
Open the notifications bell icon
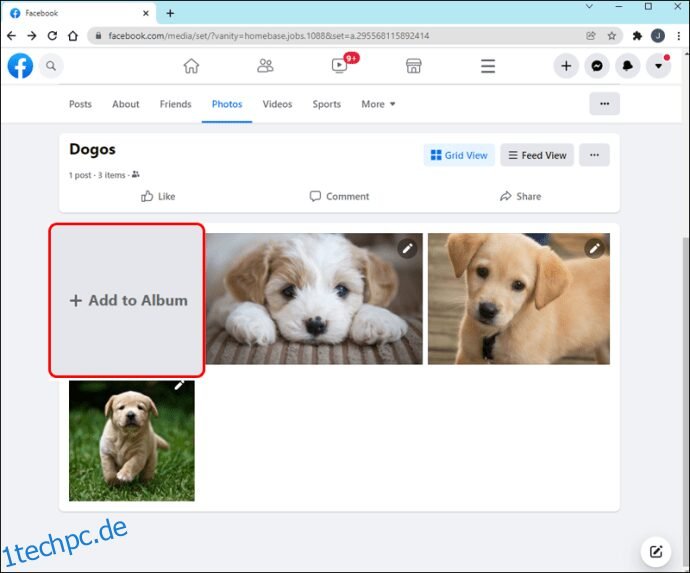pyautogui.click(x=628, y=66)
